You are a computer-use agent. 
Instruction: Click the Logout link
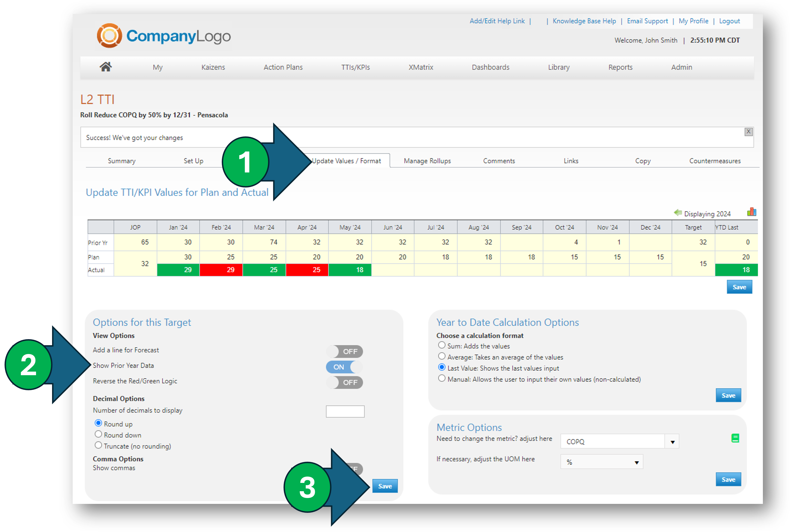click(x=729, y=21)
